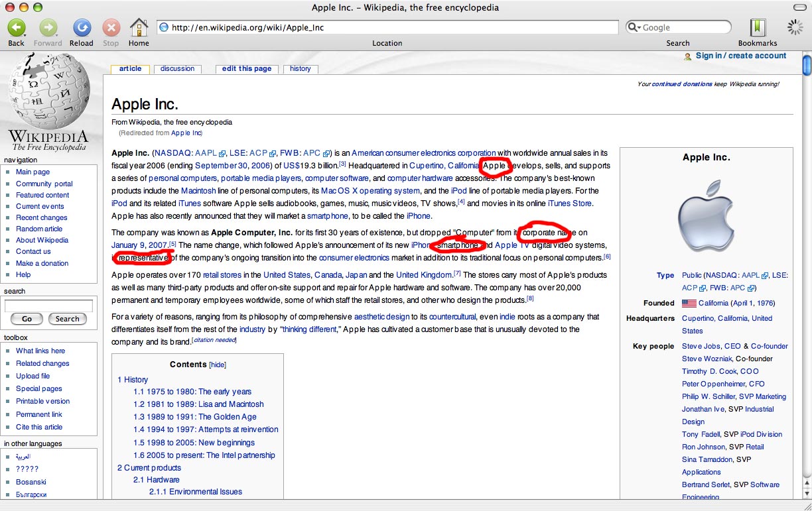Click the vertical scrollbar thumb
This screenshot has width=812, height=511.
(x=807, y=66)
